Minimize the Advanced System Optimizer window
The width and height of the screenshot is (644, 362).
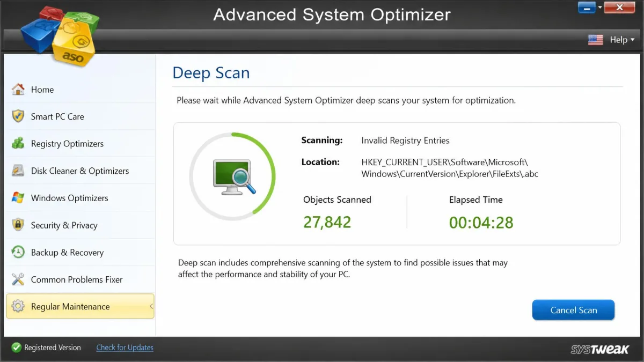[587, 8]
